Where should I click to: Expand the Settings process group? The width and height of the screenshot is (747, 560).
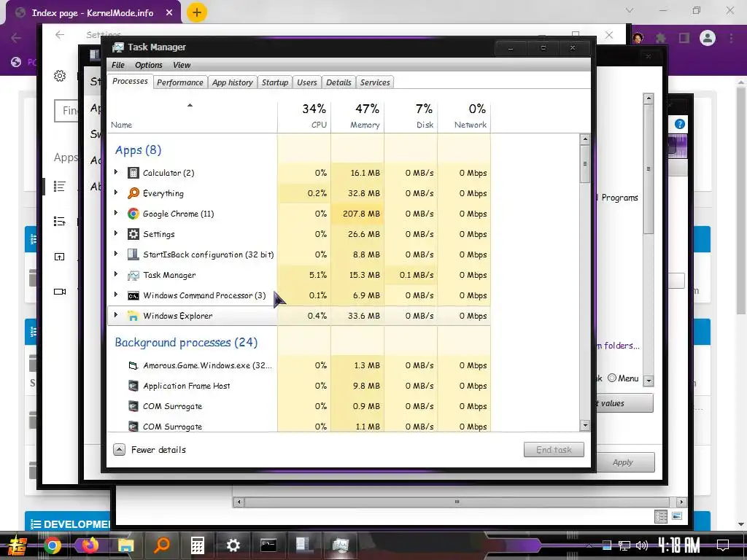(x=116, y=234)
